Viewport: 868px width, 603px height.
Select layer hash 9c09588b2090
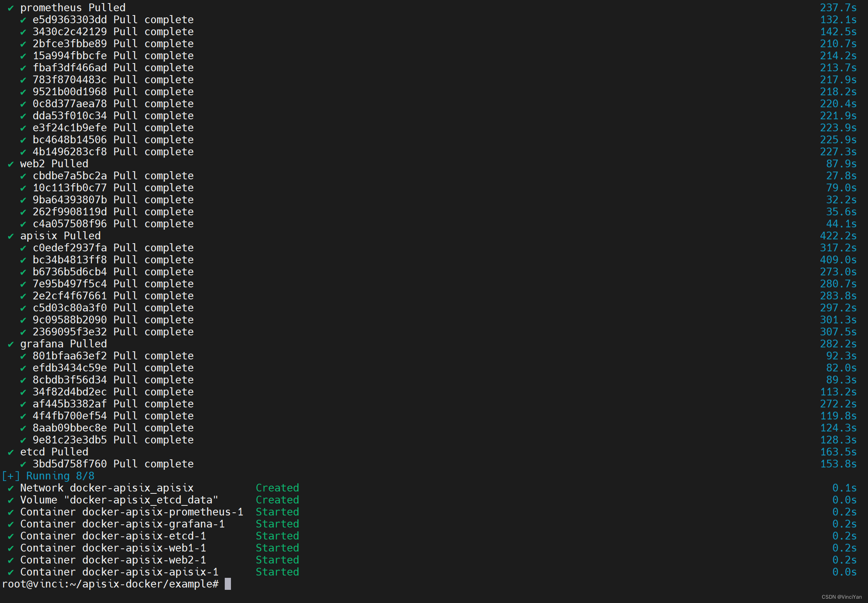point(70,320)
